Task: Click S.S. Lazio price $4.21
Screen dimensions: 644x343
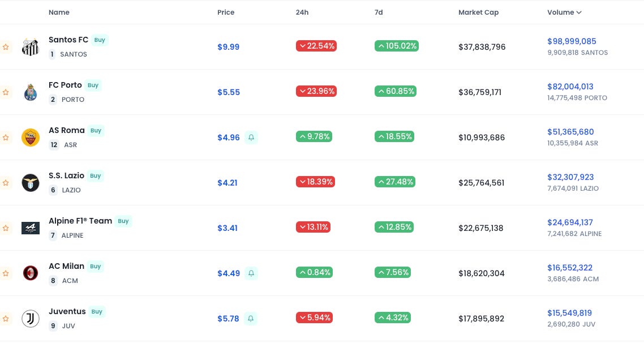Action: tap(227, 182)
